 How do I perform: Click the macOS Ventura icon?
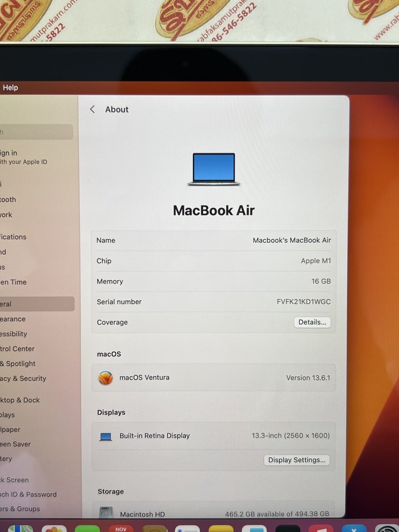point(106,378)
